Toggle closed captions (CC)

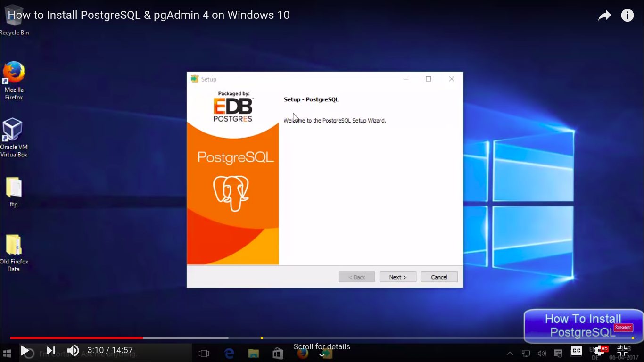click(576, 350)
